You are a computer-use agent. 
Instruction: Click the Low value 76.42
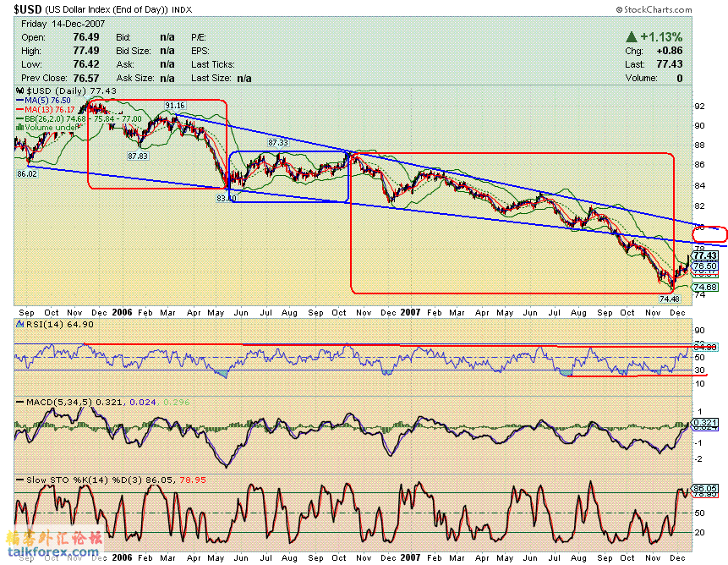86,64
